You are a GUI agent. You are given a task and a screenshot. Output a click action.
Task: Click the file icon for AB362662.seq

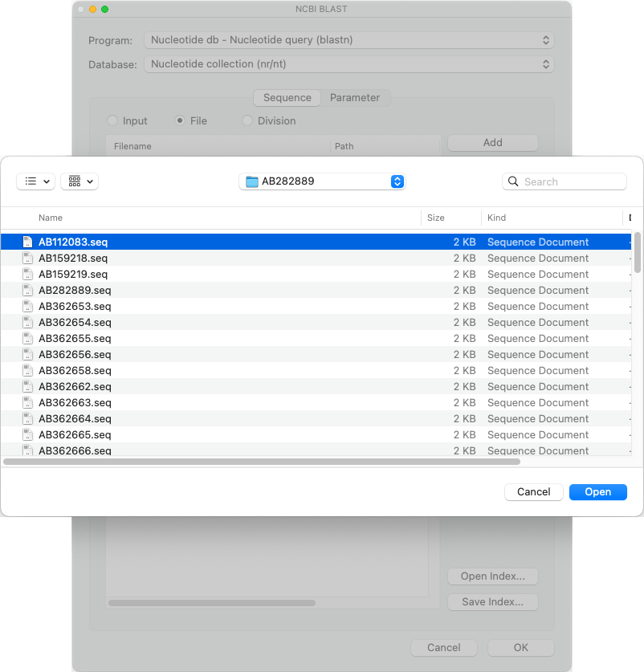[x=27, y=386]
